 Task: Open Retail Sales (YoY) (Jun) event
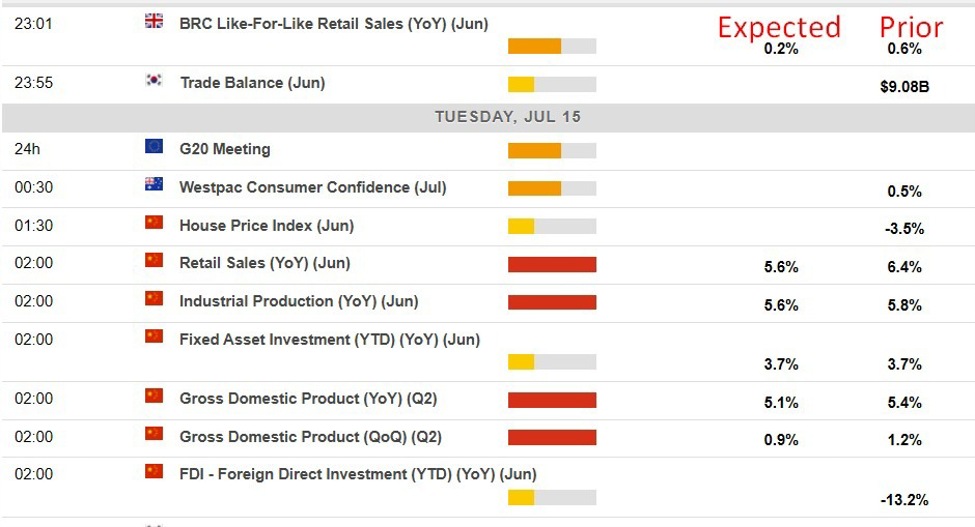tap(264, 263)
